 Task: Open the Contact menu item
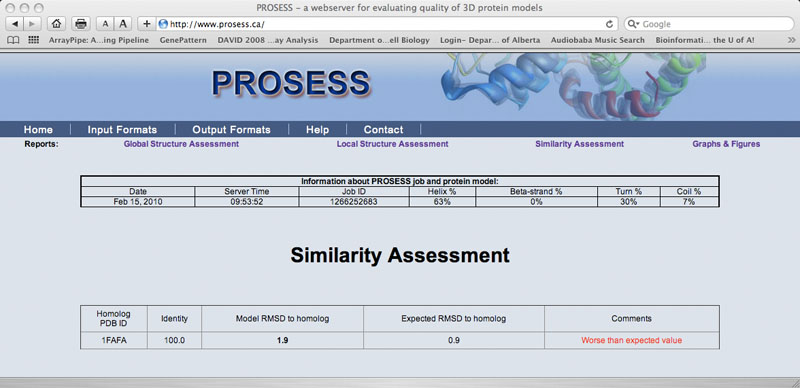[x=384, y=130]
